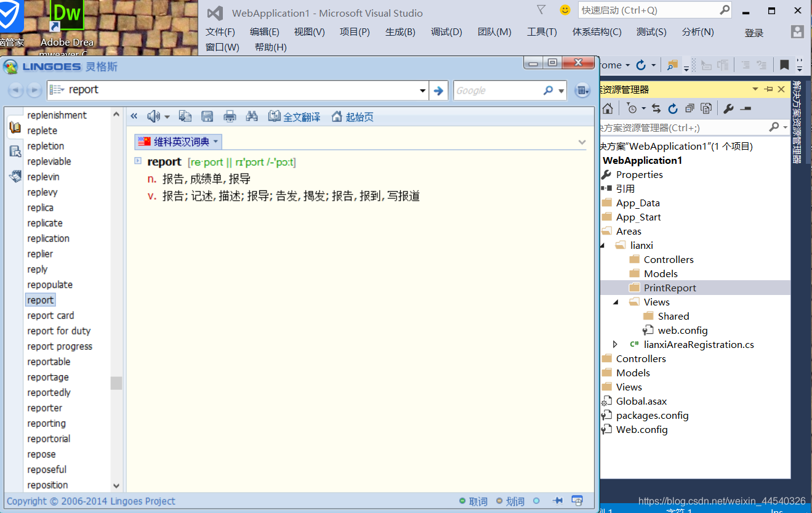Click Solution Explorer preview dash icon
Image resolution: width=812 pixels, height=513 pixels.
pos(746,109)
